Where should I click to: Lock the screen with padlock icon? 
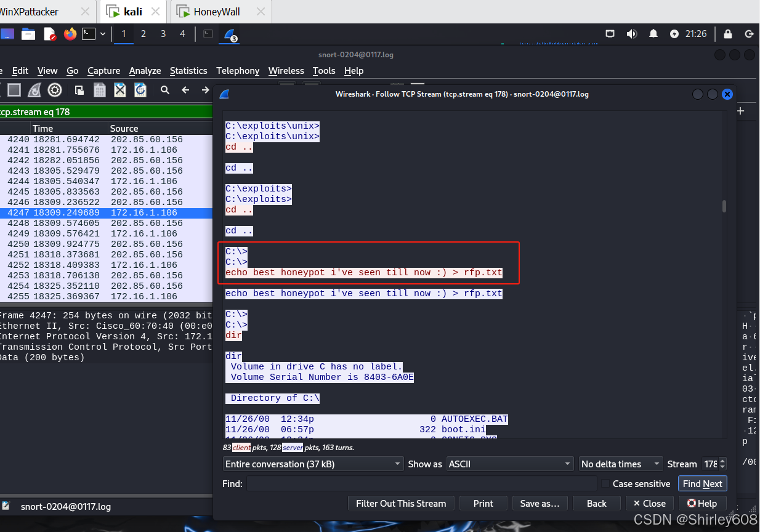728,34
